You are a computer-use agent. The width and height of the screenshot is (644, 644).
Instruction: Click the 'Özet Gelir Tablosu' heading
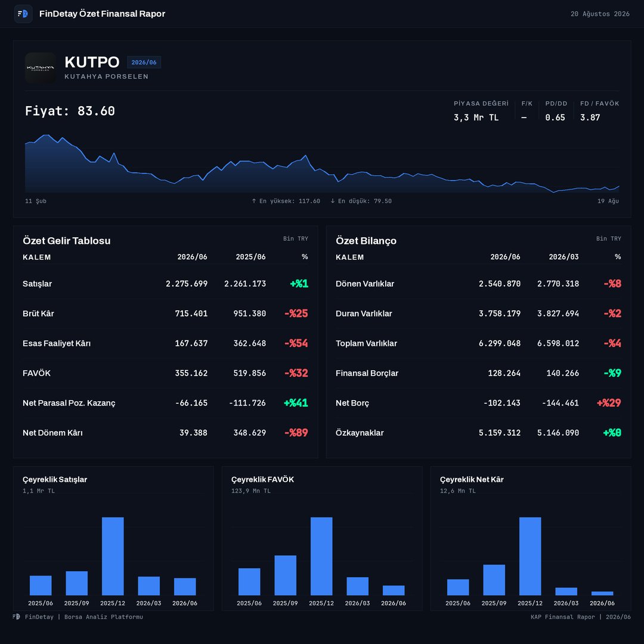67,241
